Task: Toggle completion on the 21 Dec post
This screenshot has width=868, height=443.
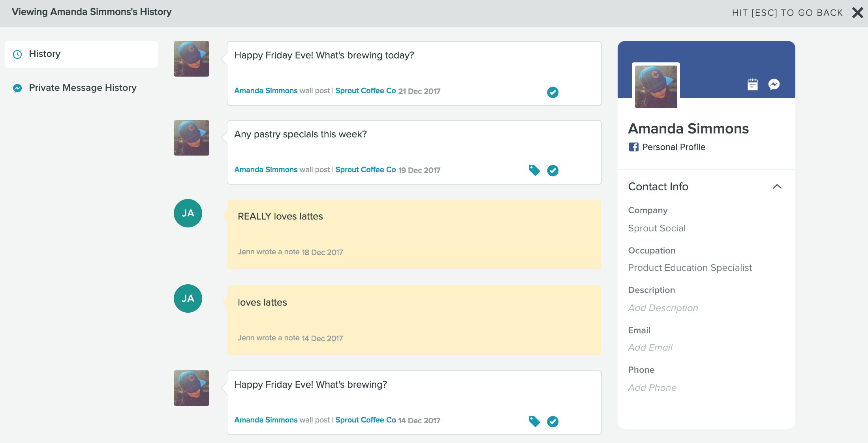Action: pyautogui.click(x=553, y=92)
